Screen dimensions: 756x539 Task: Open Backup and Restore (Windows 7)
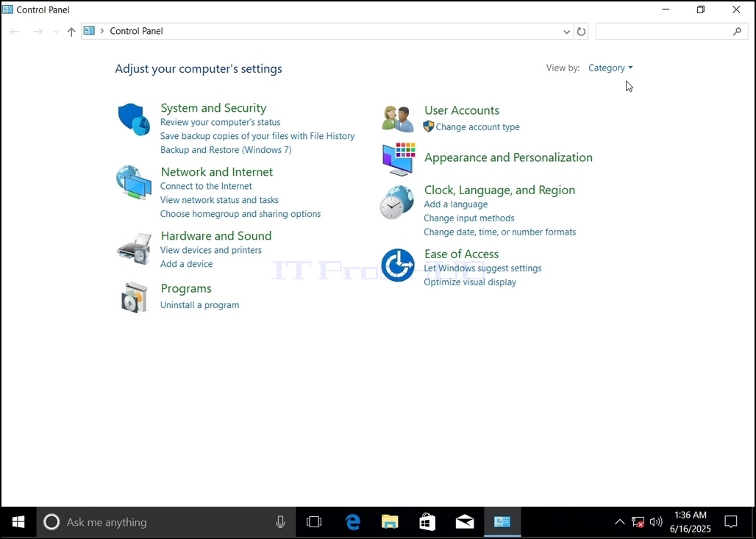[226, 150]
